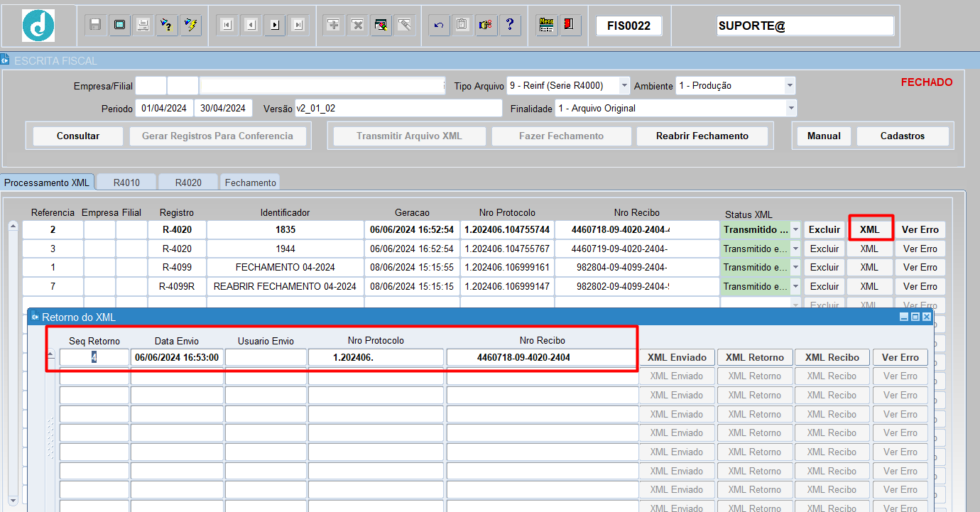Viewport: 980px width, 512px height.
Task: Open the Cadastros button
Action: coord(903,136)
